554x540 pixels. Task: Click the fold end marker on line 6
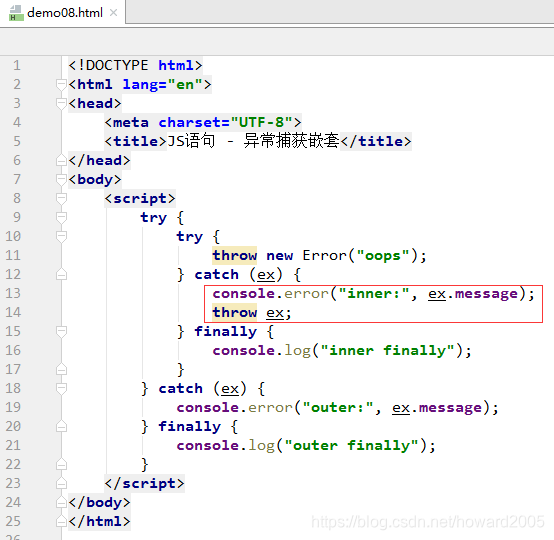[61, 160]
